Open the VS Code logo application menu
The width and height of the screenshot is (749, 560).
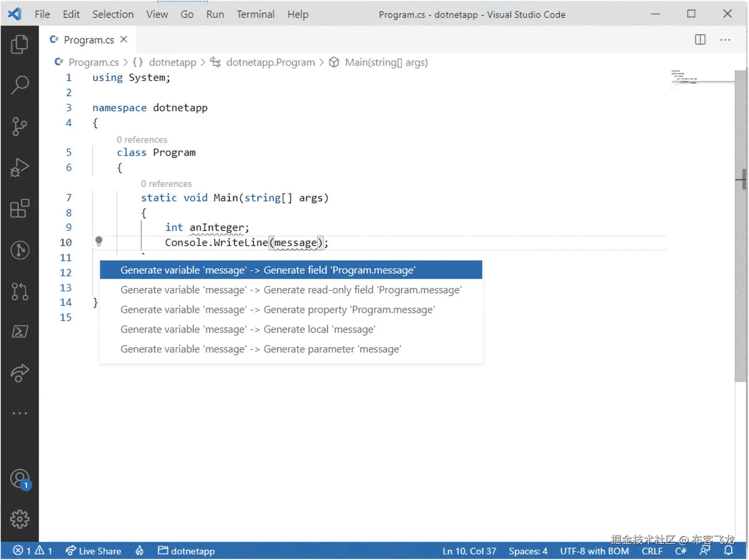click(15, 14)
